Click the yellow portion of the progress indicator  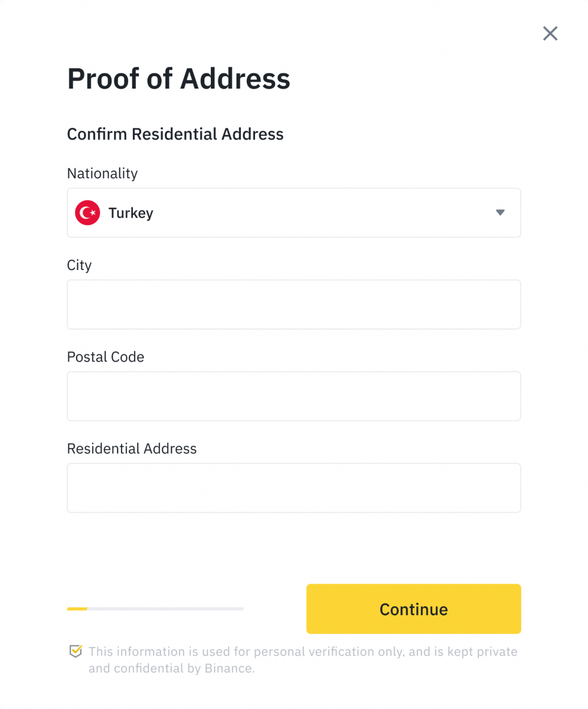coord(76,609)
